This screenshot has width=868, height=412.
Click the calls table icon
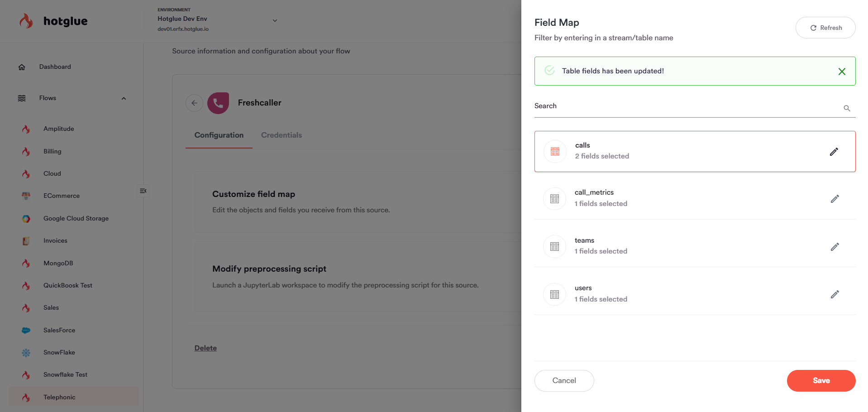(x=555, y=152)
